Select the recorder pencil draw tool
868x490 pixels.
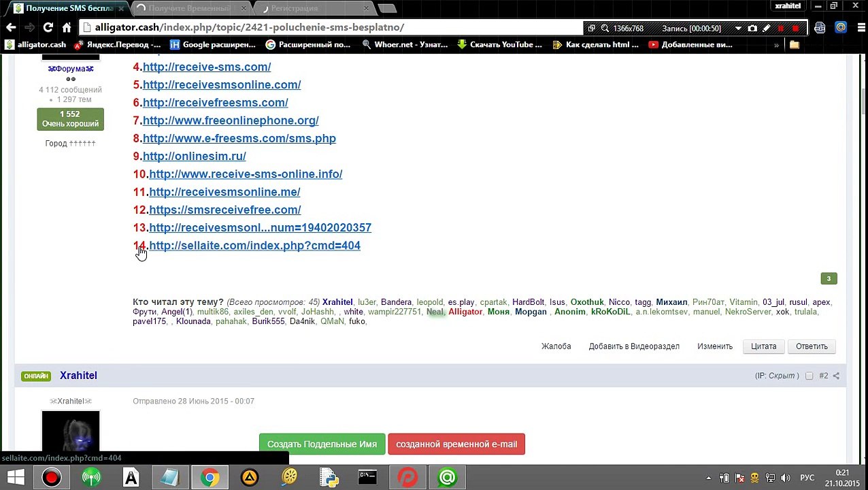coord(766,29)
